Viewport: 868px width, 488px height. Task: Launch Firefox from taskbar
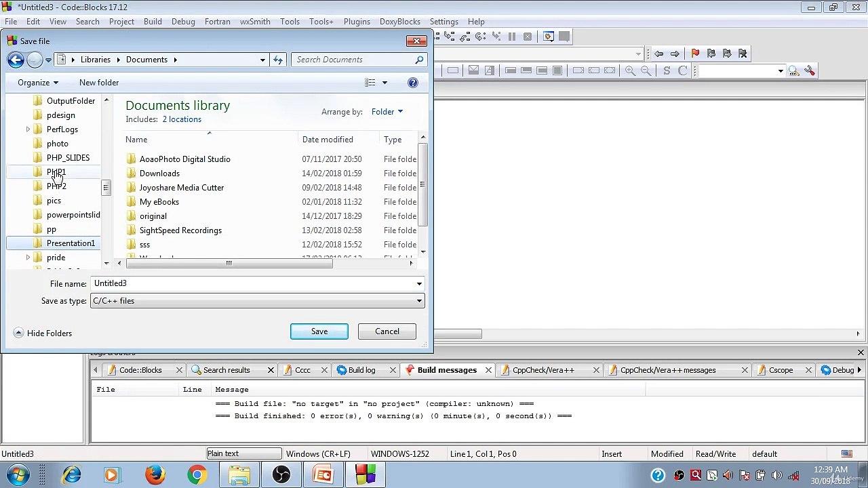click(155, 474)
